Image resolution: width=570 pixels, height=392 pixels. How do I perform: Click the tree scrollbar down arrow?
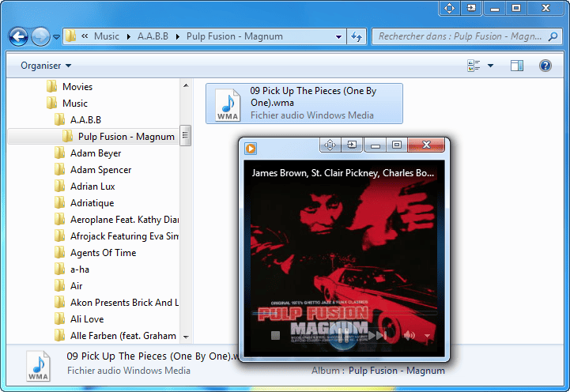click(186, 337)
